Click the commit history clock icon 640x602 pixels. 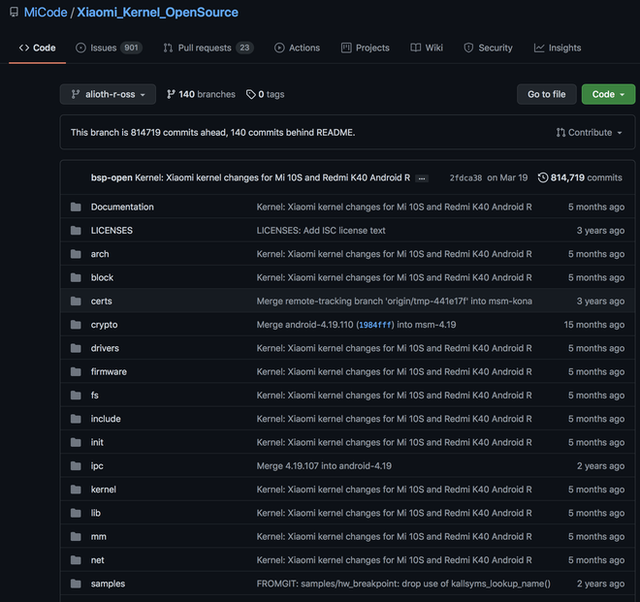pyautogui.click(x=543, y=178)
